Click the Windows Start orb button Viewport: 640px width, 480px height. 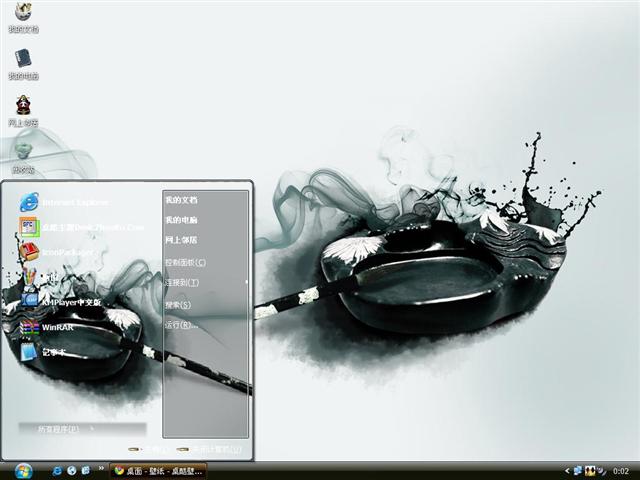[22, 470]
